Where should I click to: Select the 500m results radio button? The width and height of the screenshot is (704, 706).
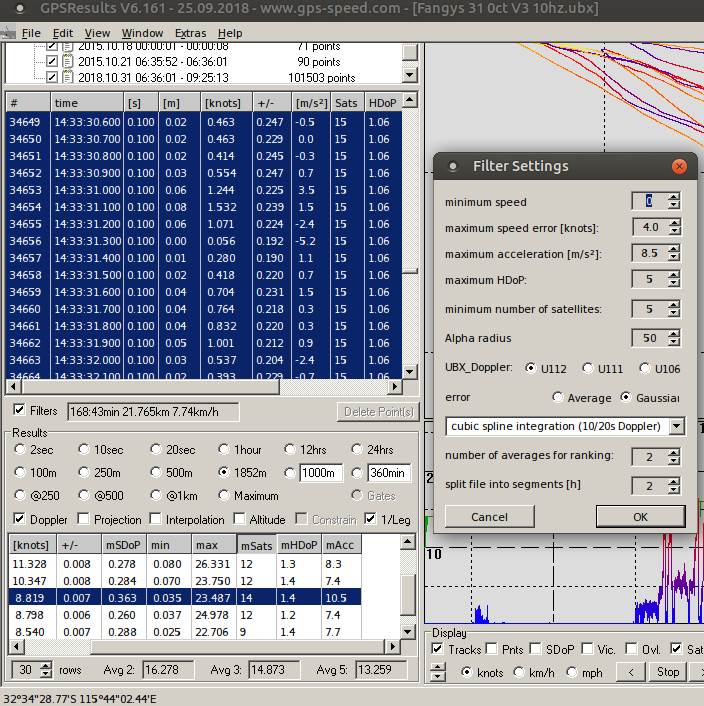[x=156, y=472]
